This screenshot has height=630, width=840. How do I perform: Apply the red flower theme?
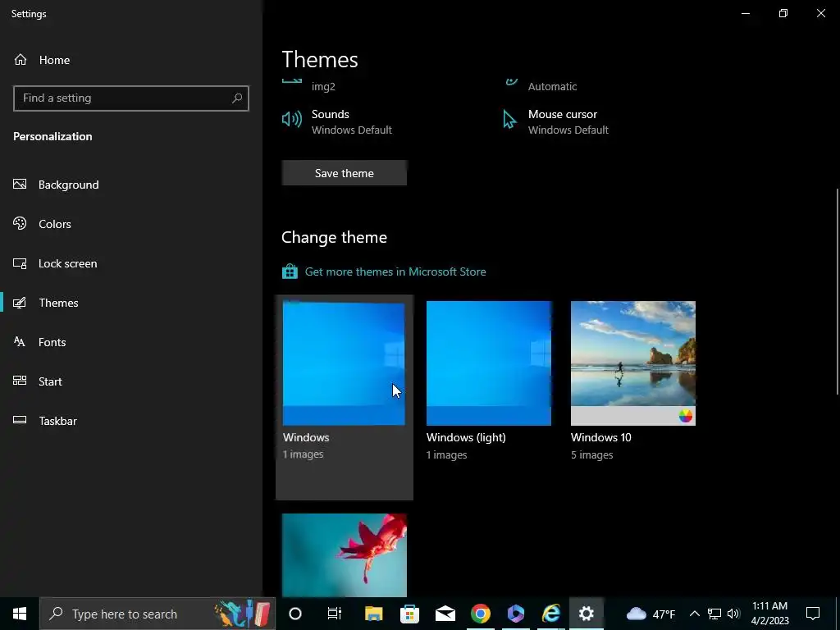344,555
